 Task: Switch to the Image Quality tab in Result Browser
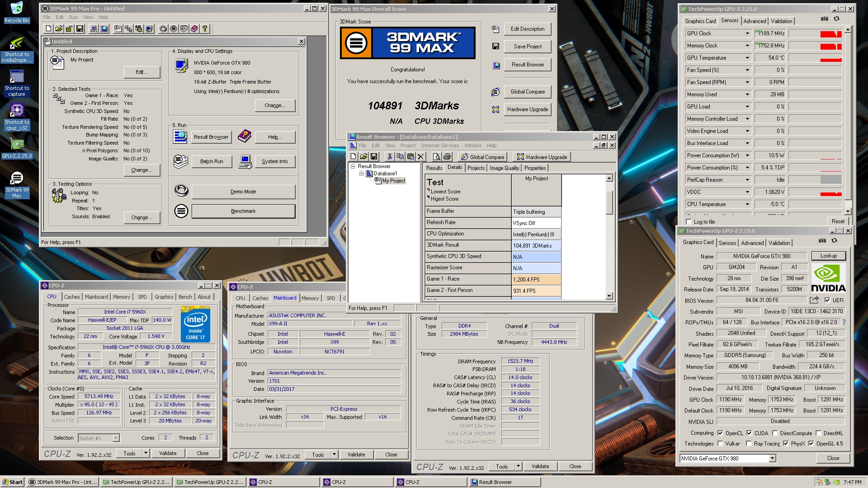(505, 168)
